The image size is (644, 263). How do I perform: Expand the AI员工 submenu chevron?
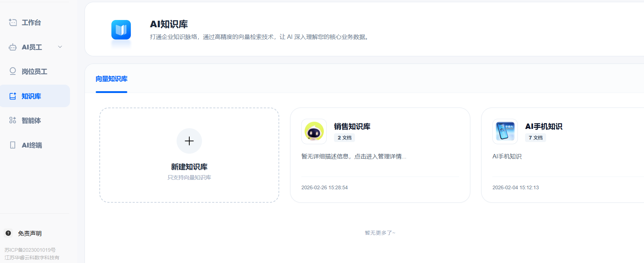pos(60,47)
